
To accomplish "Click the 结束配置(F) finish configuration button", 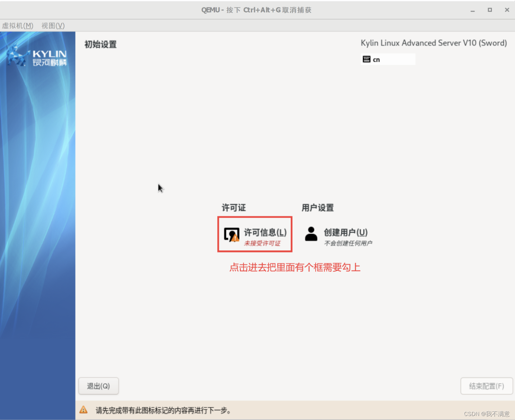I will [487, 386].
